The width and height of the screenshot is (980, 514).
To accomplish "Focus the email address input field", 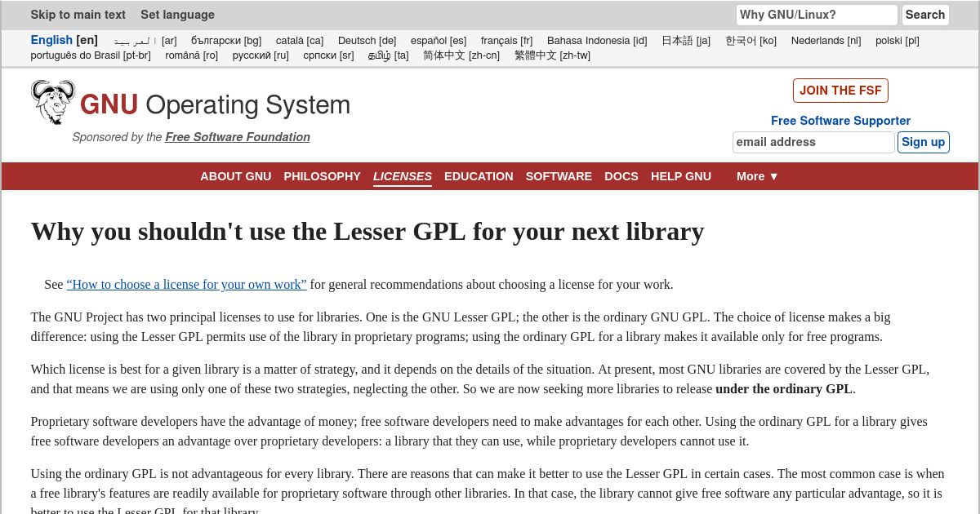I will [x=813, y=142].
